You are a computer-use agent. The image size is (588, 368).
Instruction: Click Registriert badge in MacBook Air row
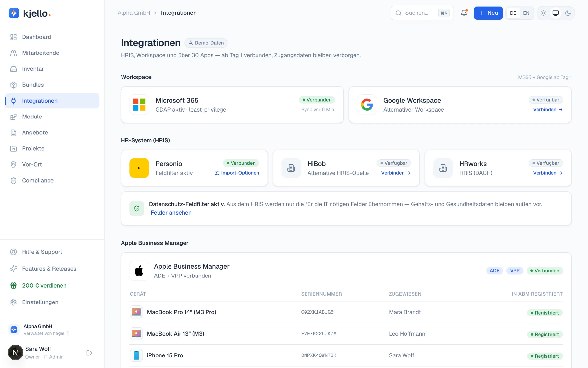coord(545,334)
